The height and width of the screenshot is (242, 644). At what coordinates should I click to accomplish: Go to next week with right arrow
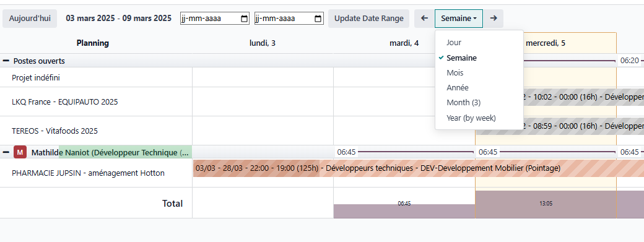(494, 19)
